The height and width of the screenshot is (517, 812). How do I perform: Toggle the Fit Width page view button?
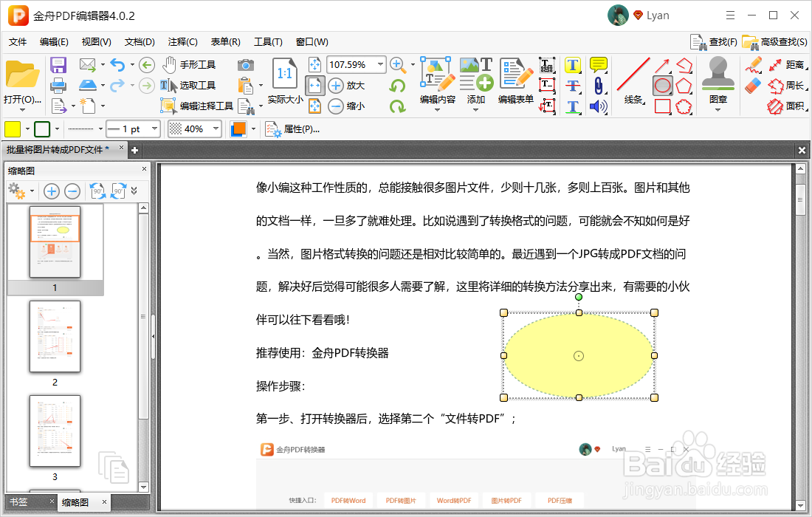pos(315,86)
